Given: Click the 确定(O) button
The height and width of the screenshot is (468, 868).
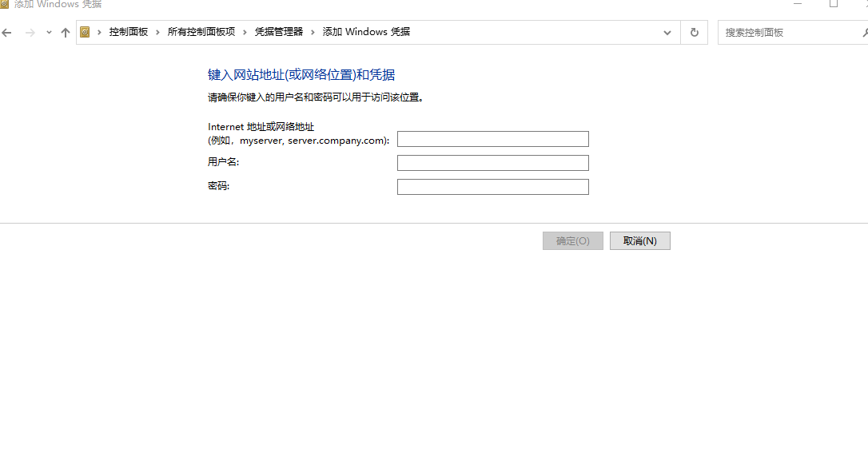Looking at the screenshot, I should [573, 240].
